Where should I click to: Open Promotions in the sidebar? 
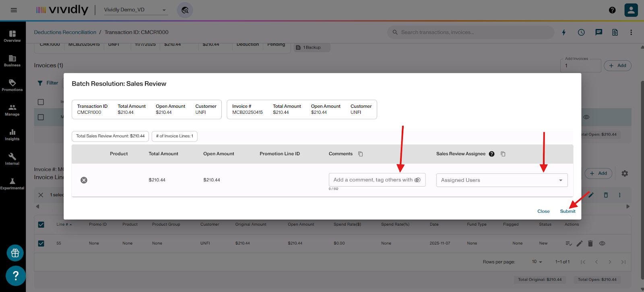pos(12,85)
